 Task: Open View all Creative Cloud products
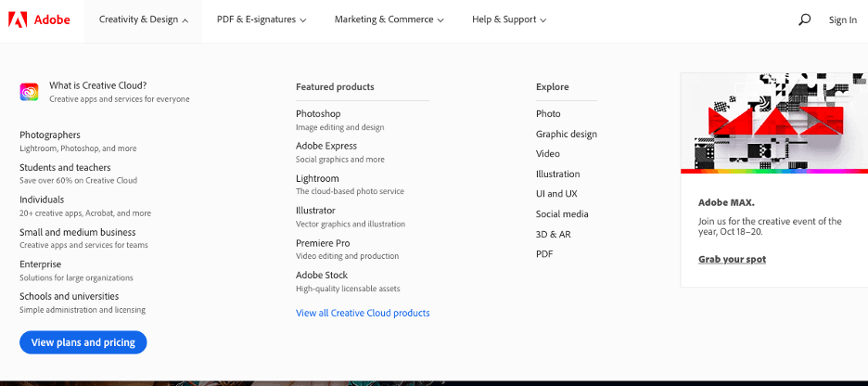363,313
